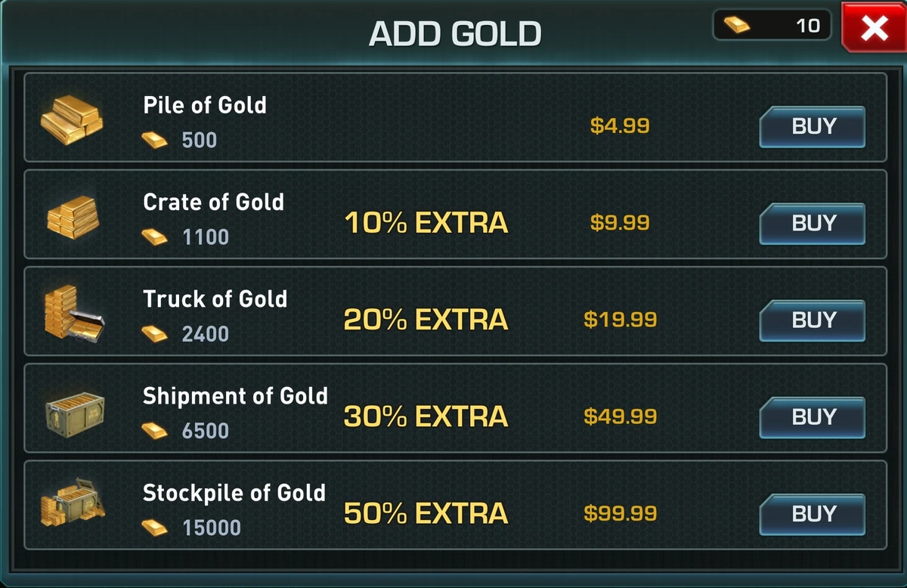Image resolution: width=907 pixels, height=588 pixels.
Task: Buy the Stockpile of Gold for $99.99
Action: [x=812, y=515]
